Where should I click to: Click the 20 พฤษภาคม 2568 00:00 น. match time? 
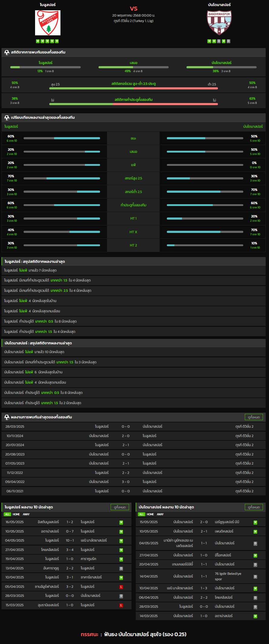pos(134,15)
